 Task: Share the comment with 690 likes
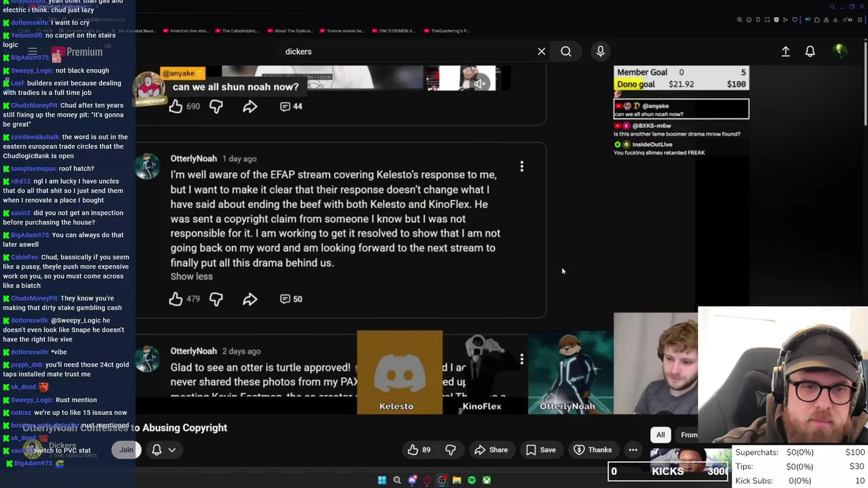250,106
